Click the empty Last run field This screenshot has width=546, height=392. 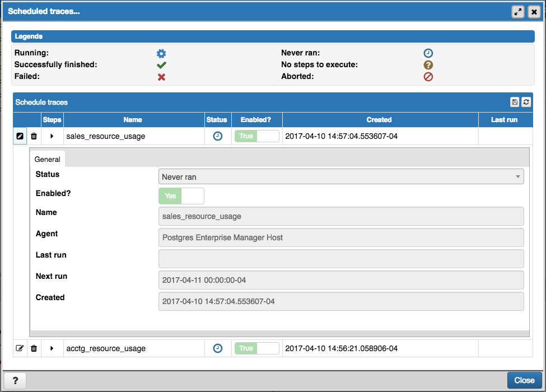[x=341, y=259]
